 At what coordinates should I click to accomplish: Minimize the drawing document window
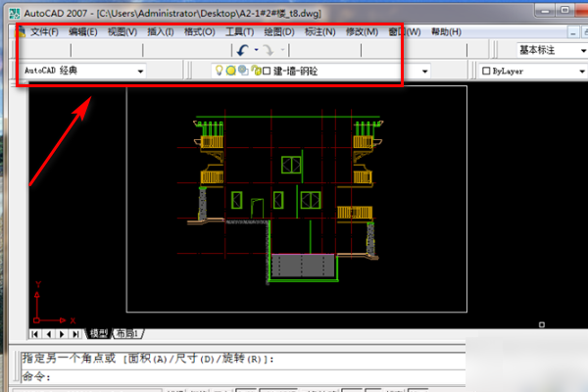[573, 33]
